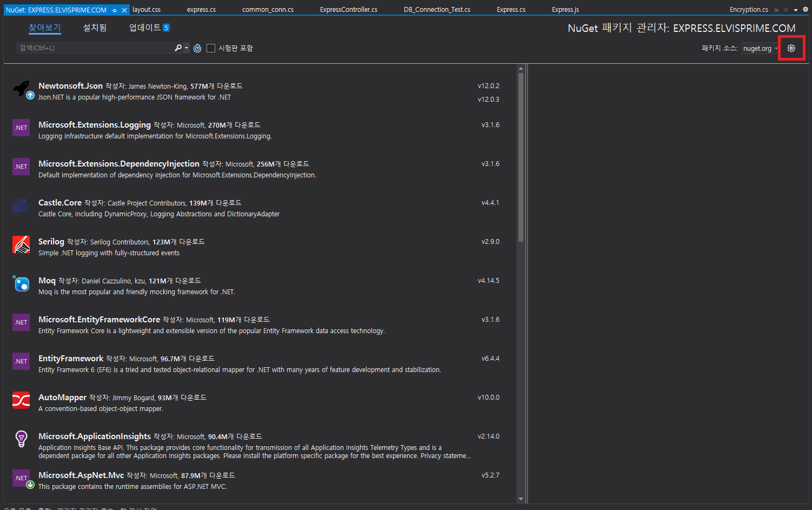
Task: Switch to the 업데이트 updates tab
Action: [145, 28]
